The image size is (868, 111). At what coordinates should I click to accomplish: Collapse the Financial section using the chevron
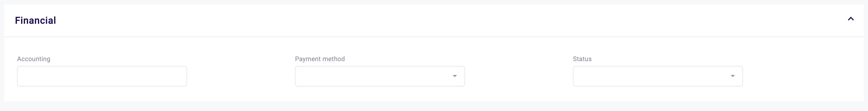(850, 19)
